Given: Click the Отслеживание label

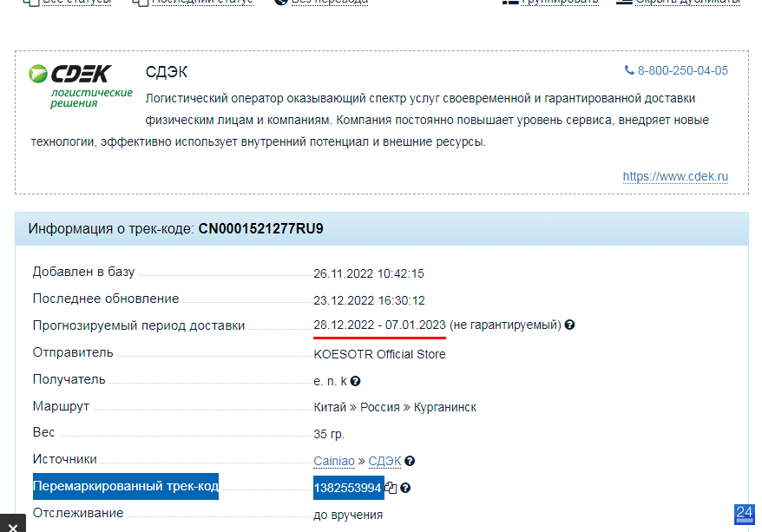Looking at the screenshot, I should coord(78,513).
